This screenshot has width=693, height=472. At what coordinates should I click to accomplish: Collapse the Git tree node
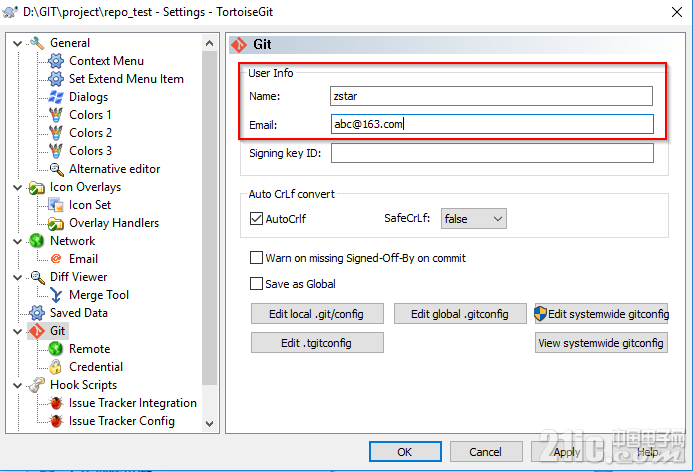tap(18, 331)
